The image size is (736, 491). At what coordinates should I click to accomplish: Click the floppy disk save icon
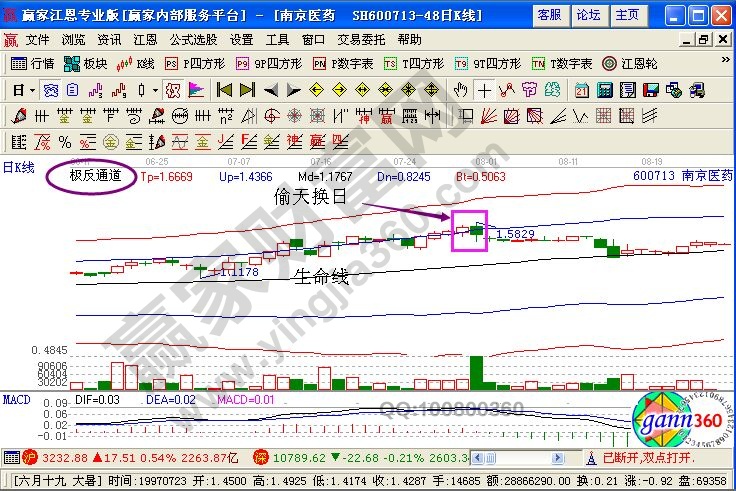coord(651,90)
